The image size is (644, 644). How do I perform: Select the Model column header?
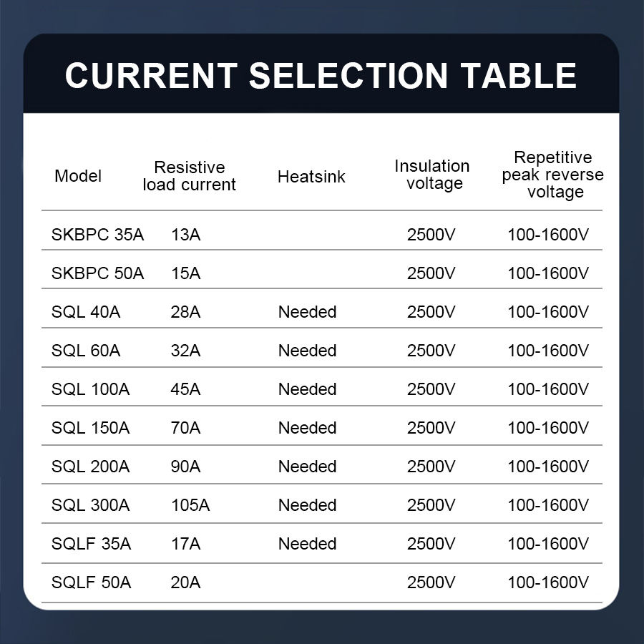[78, 176]
